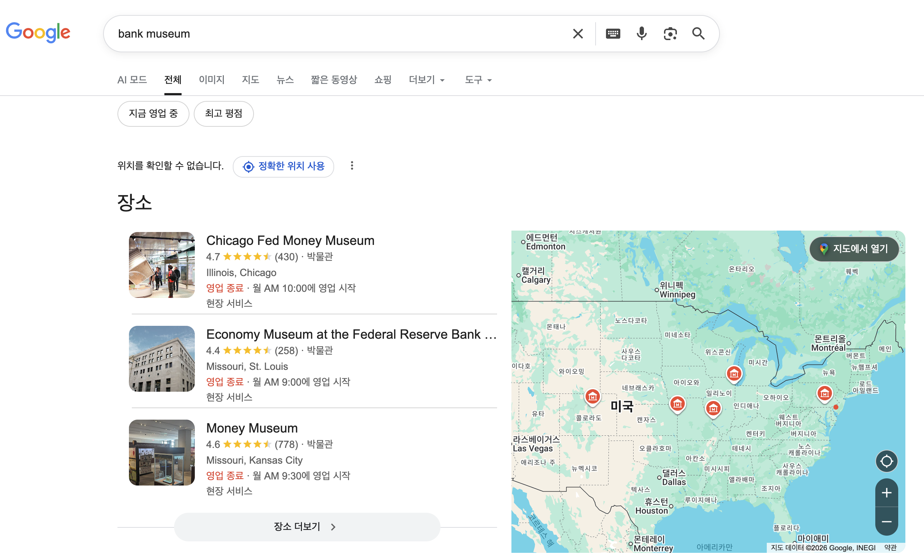
Task: Toggle the 지금 영업 중 filter chip
Action: [153, 114]
